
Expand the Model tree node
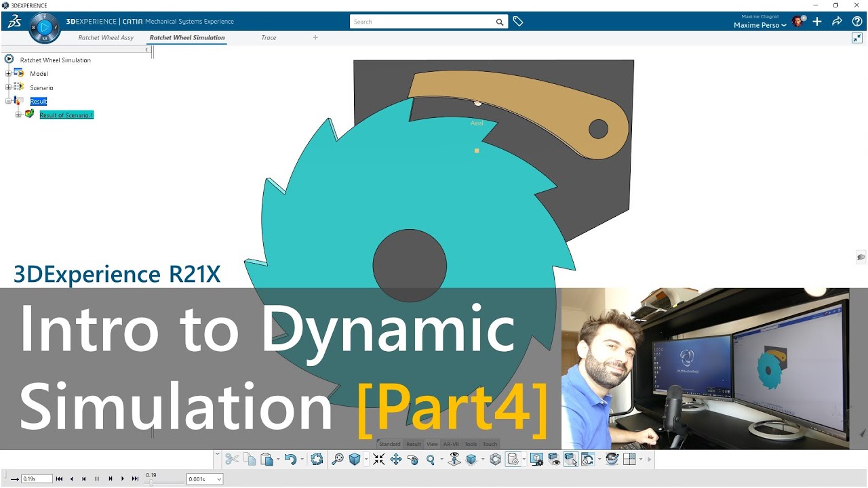[8, 73]
